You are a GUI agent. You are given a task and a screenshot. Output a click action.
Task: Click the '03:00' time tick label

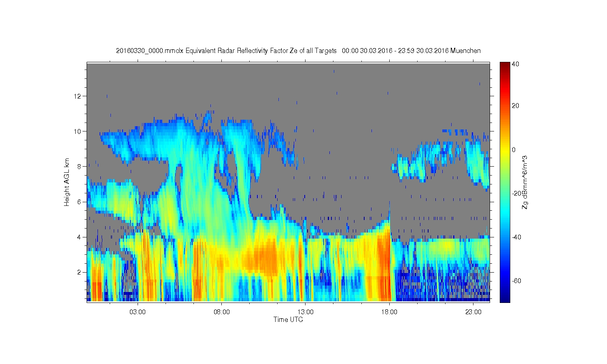point(138,312)
